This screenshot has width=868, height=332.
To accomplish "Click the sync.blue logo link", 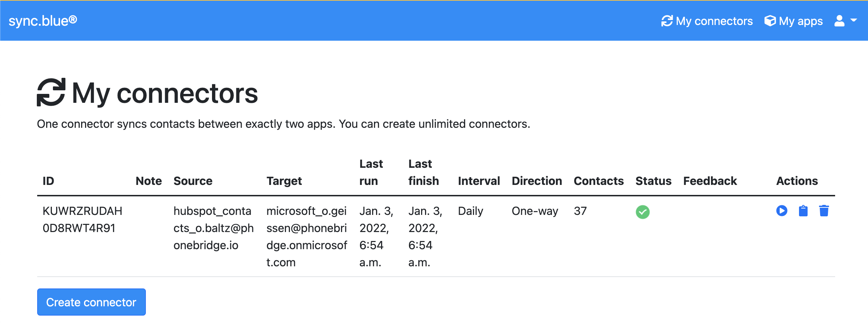I will (43, 21).
